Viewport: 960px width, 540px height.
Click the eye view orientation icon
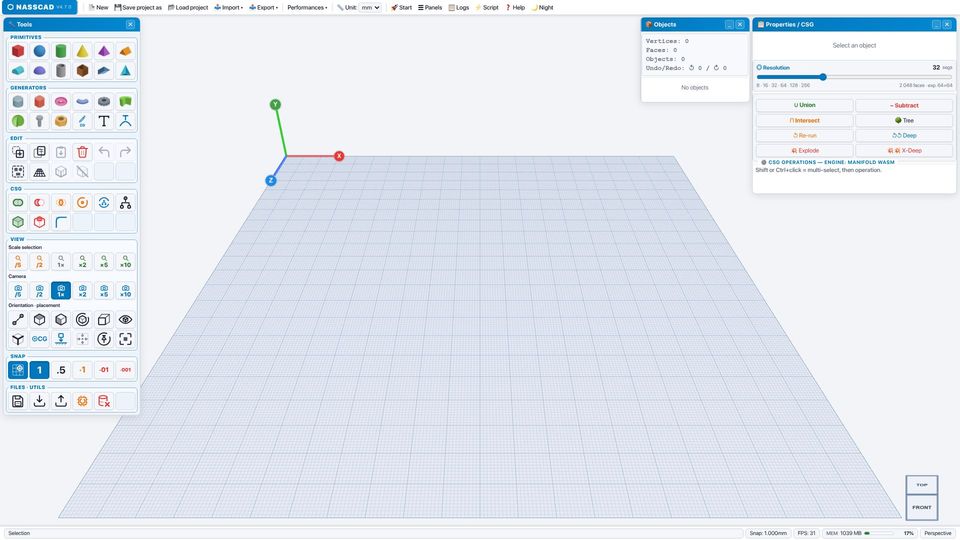(125, 319)
